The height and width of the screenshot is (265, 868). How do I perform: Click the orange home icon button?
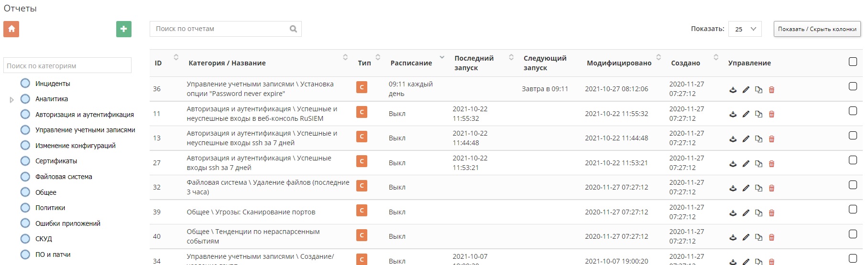(x=11, y=29)
